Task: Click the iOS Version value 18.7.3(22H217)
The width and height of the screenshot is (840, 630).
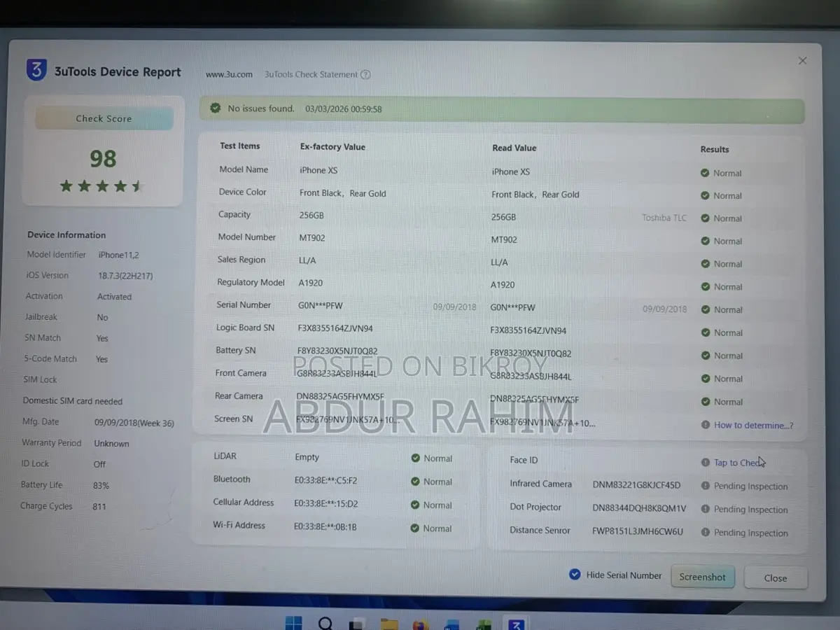Action: (x=125, y=276)
